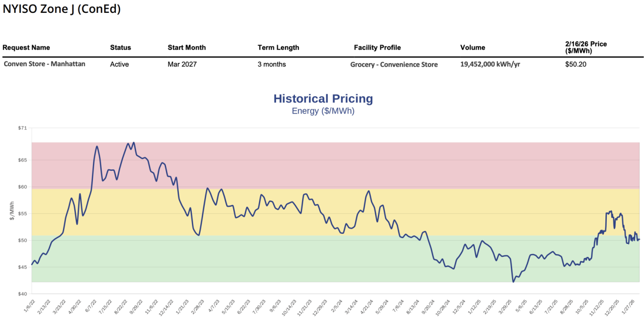
Task: Click the 1/6/22 date label on x-axis
Action: point(28,305)
